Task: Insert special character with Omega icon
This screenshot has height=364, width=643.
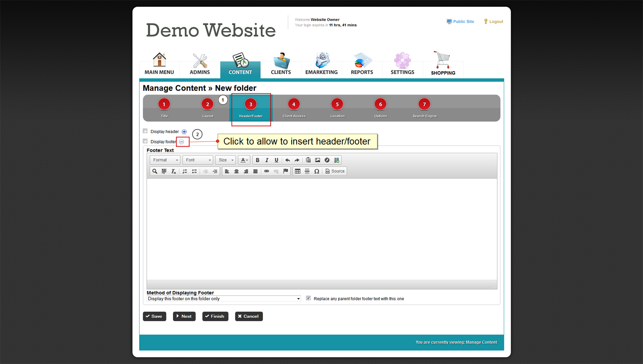Action: (x=317, y=171)
